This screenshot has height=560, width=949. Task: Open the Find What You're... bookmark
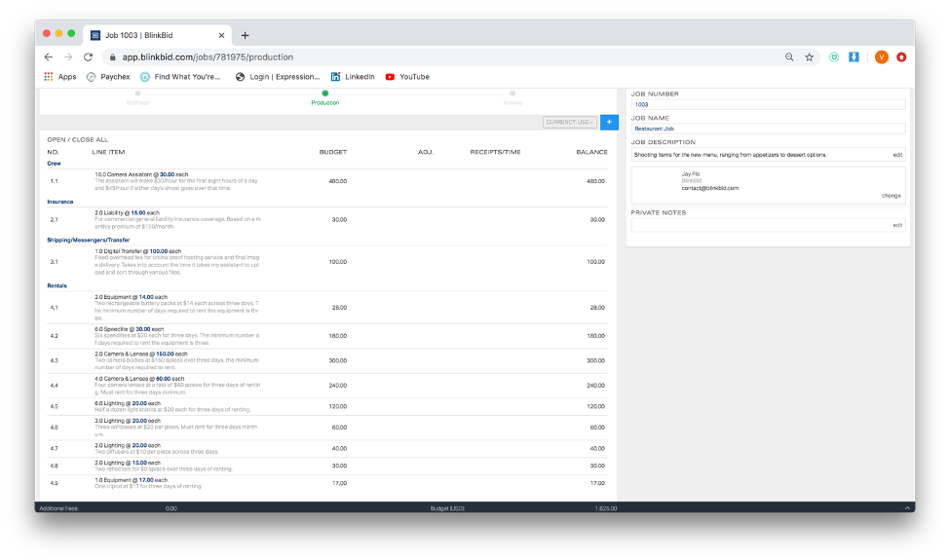[179, 77]
